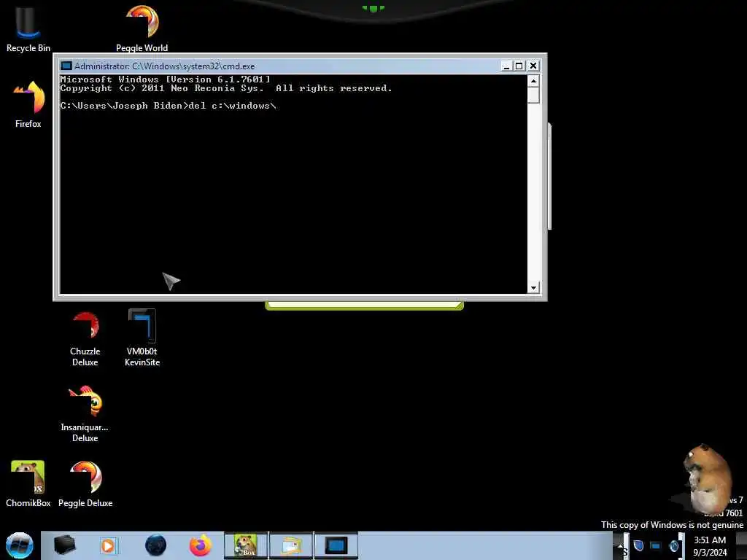Open the Firefox desktop shortcut
The width and height of the screenshot is (747, 560).
pyautogui.click(x=28, y=104)
